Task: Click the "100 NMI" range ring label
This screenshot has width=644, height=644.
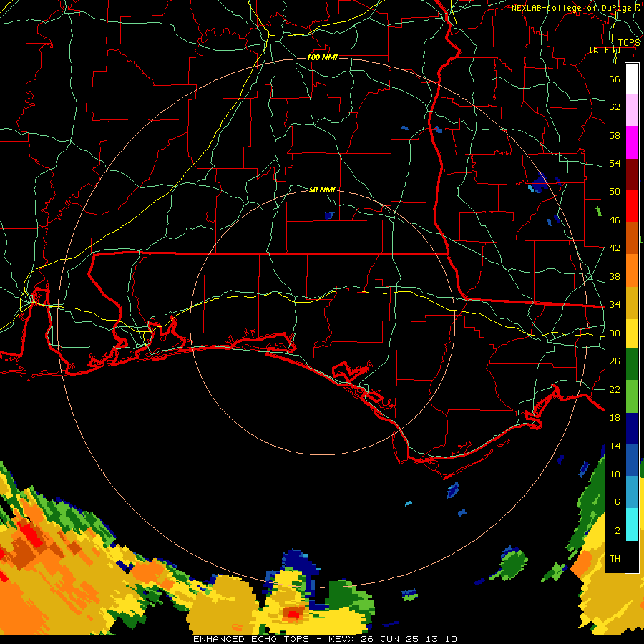Action: click(x=323, y=57)
